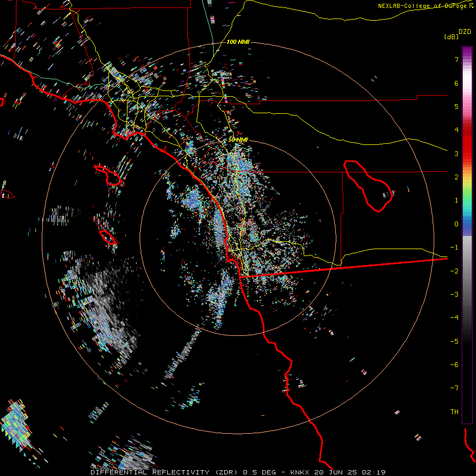Click the "20 JUN 25" date text
Image resolution: width=476 pixels, height=476 pixels.
[336, 472]
